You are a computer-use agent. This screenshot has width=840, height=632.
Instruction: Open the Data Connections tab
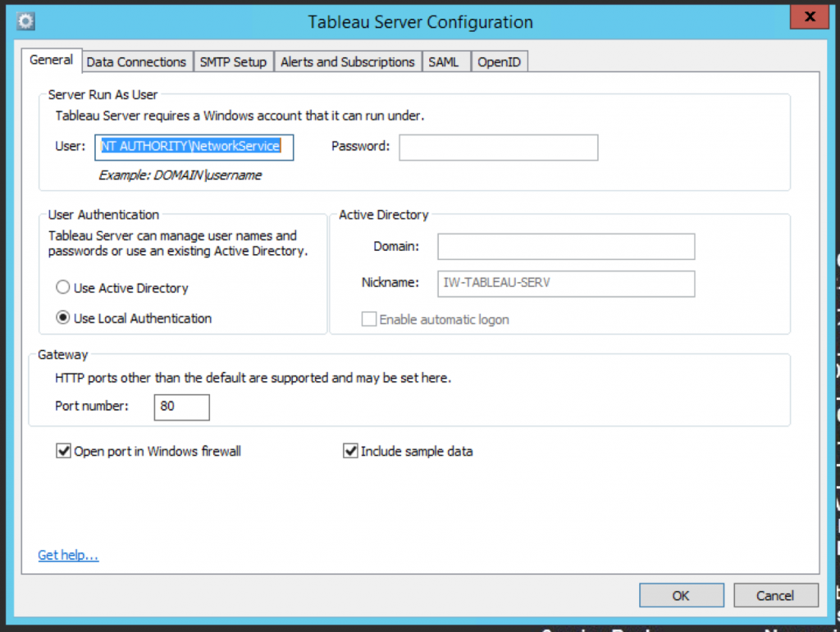[x=136, y=62]
